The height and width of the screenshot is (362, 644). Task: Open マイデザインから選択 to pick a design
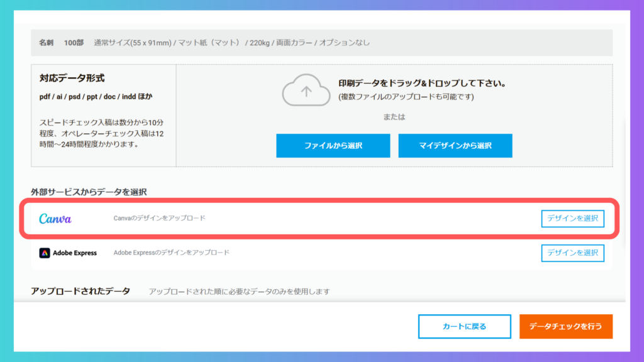[x=455, y=146]
